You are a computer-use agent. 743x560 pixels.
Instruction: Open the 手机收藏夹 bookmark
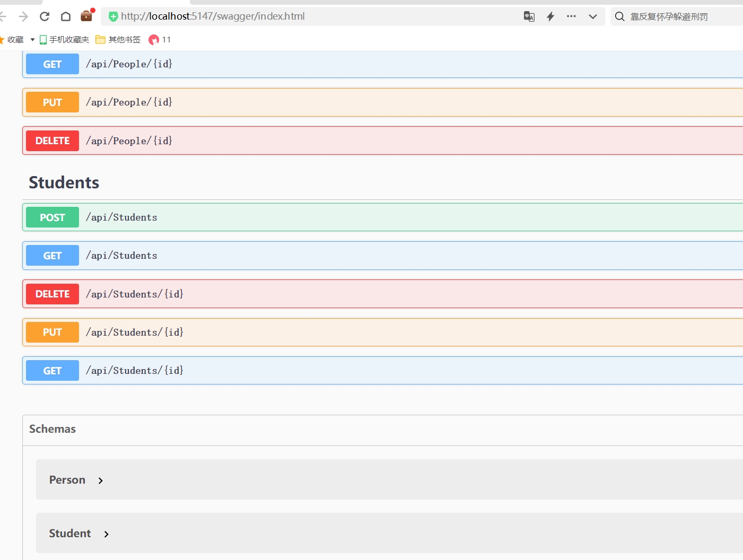64,40
